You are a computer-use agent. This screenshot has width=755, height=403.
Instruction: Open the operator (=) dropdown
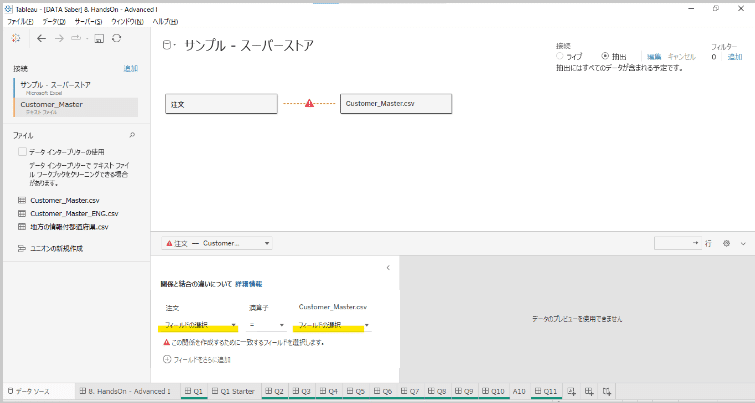click(x=267, y=325)
